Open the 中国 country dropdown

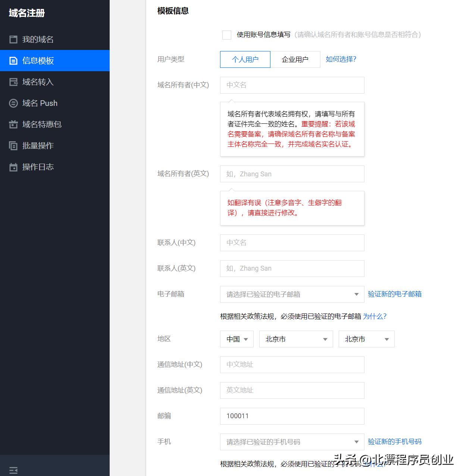click(236, 339)
